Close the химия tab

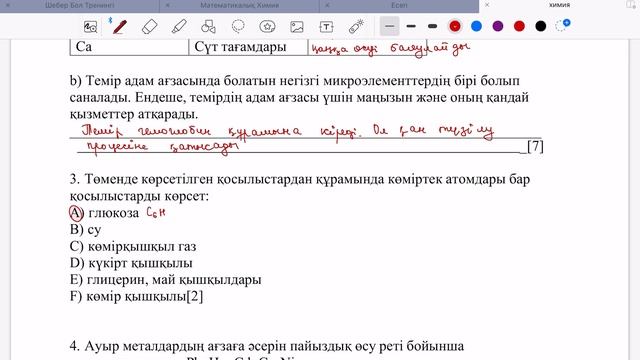point(487,5)
